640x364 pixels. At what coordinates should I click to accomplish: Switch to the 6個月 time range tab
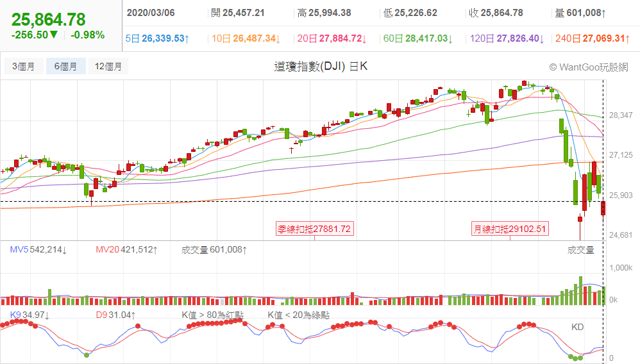(65, 67)
